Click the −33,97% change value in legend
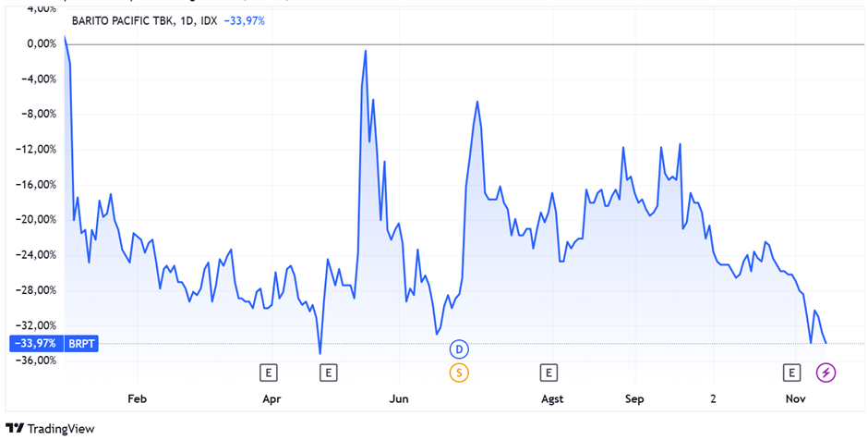Screen dimensions: 868x440 [244, 21]
